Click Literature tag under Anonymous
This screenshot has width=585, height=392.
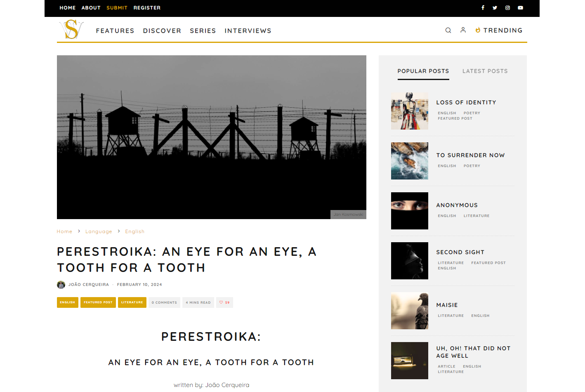(476, 216)
